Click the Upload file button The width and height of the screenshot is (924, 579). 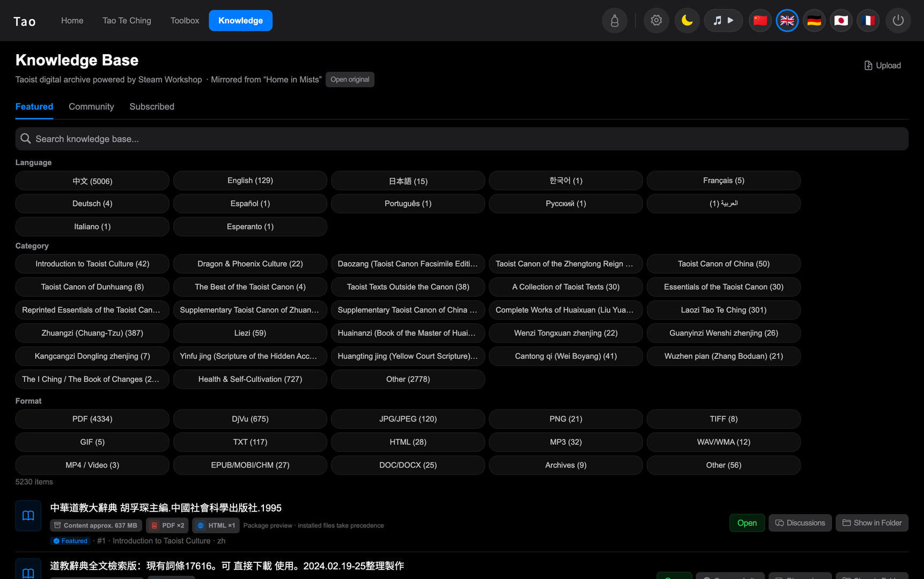[x=883, y=65]
